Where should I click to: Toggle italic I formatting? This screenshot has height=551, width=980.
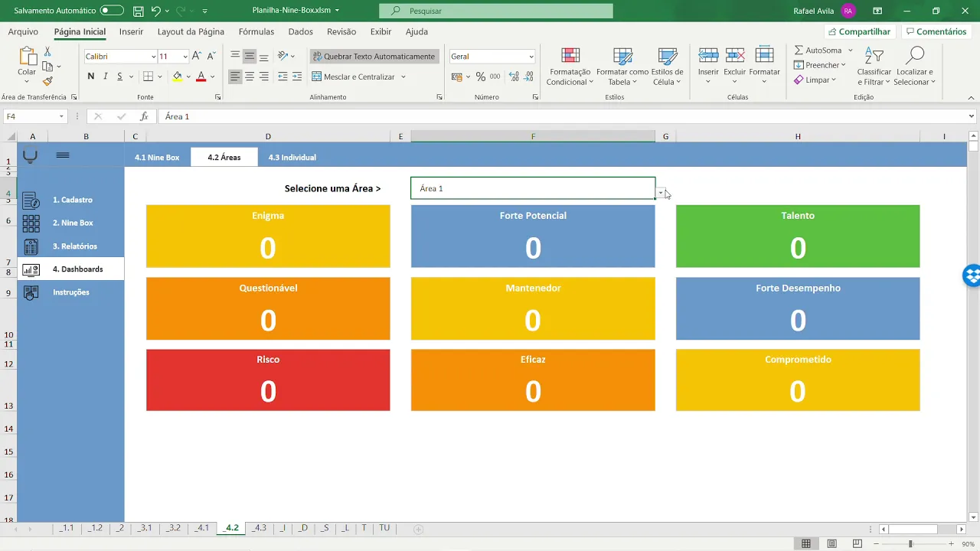106,77
